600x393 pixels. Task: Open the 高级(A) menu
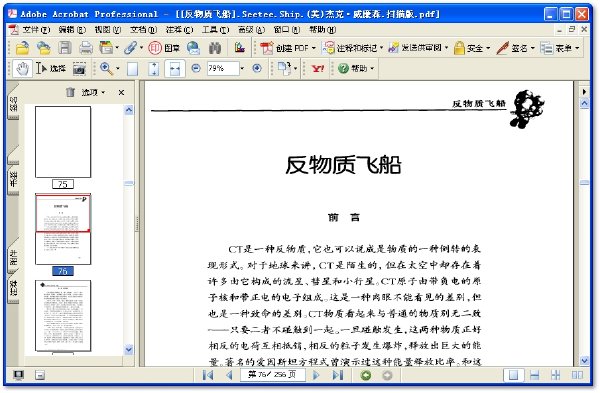click(251, 29)
